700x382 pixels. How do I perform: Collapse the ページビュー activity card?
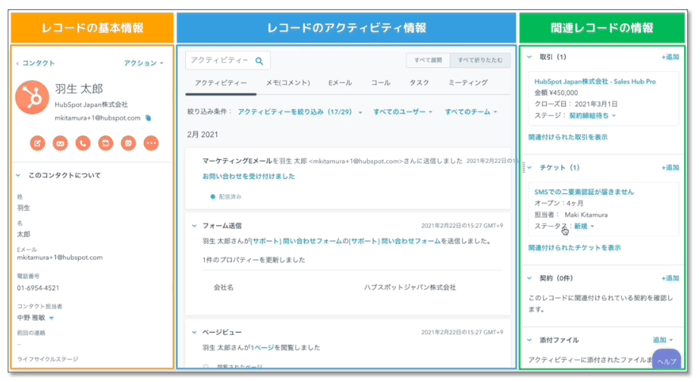(x=194, y=332)
